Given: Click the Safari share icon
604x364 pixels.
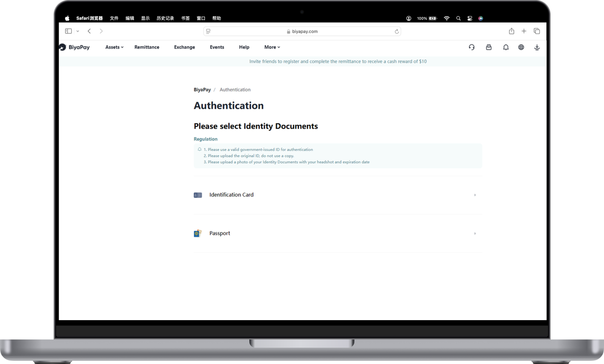Looking at the screenshot, I should (512, 31).
